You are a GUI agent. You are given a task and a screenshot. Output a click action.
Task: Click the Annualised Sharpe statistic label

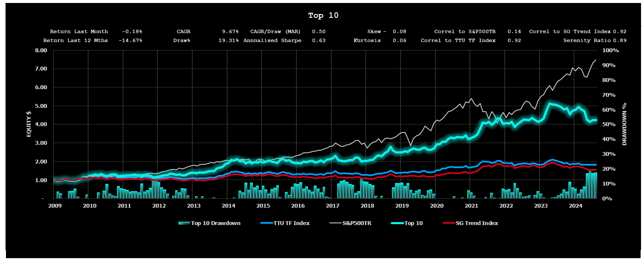[x=272, y=40]
